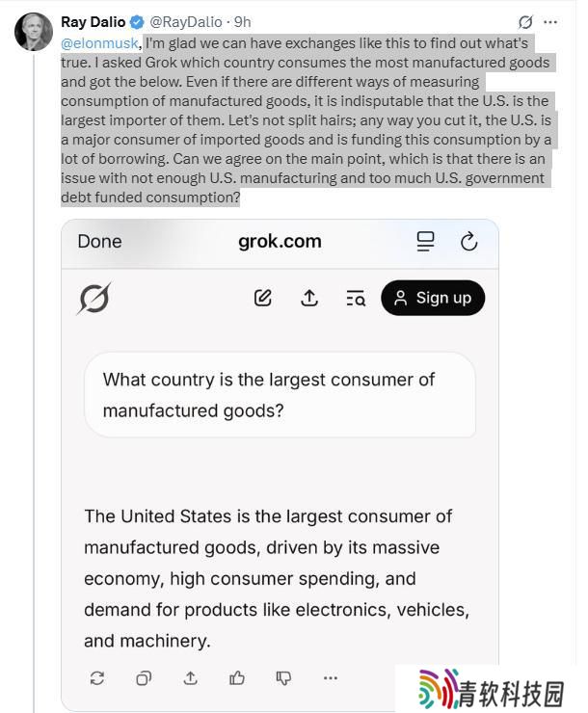Click the user's question bubble

tap(281, 395)
